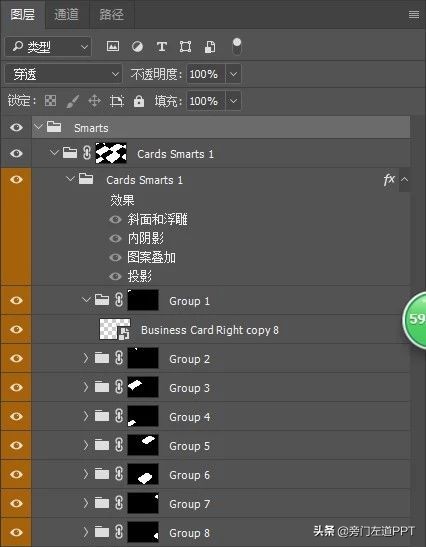Filter layers by pixel layer icon
Image resolution: width=426 pixels, height=547 pixels.
113,46
